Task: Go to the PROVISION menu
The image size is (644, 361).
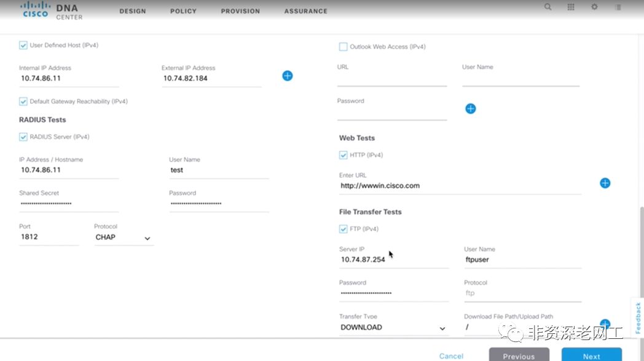Action: coord(240,11)
